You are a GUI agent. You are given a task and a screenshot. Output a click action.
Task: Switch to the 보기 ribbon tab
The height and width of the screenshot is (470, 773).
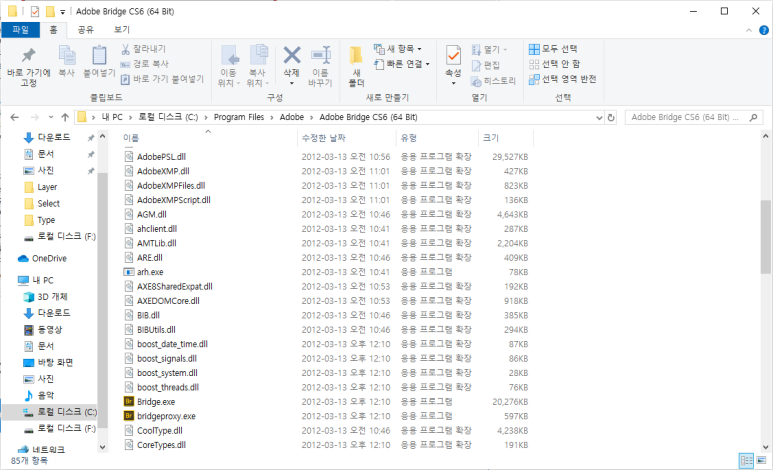[121, 30]
